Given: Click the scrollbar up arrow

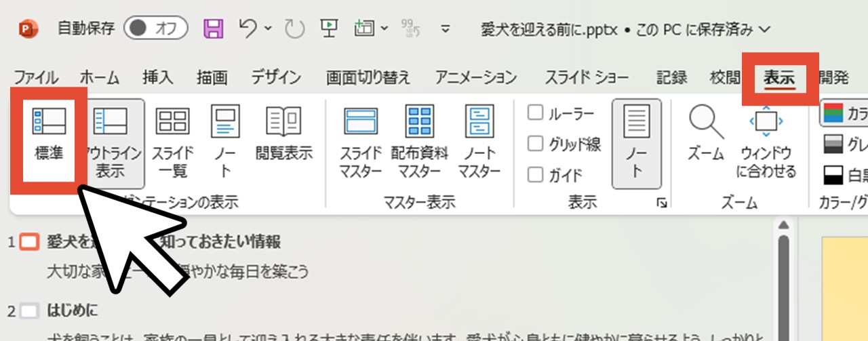Looking at the screenshot, I should [784, 225].
